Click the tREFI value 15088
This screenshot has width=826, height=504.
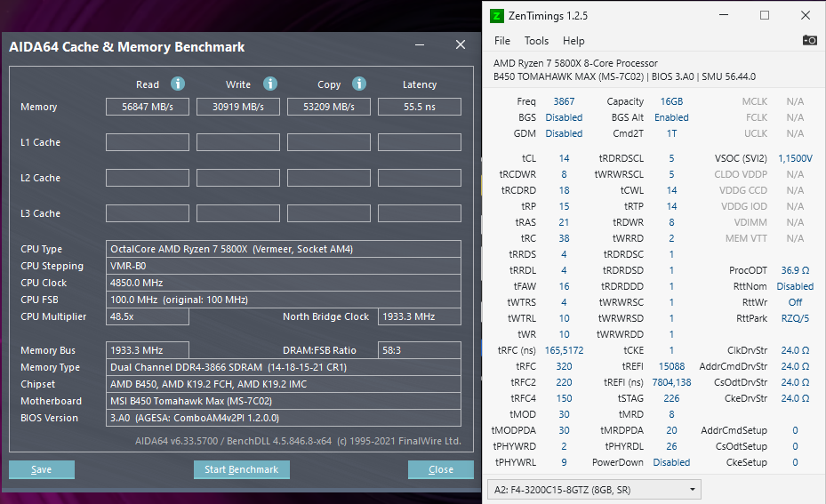click(x=671, y=366)
